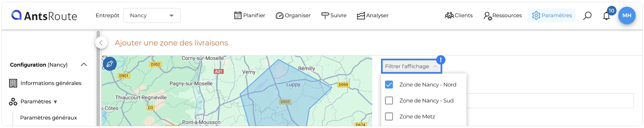Click the text field right of the filter list

pos(550,101)
